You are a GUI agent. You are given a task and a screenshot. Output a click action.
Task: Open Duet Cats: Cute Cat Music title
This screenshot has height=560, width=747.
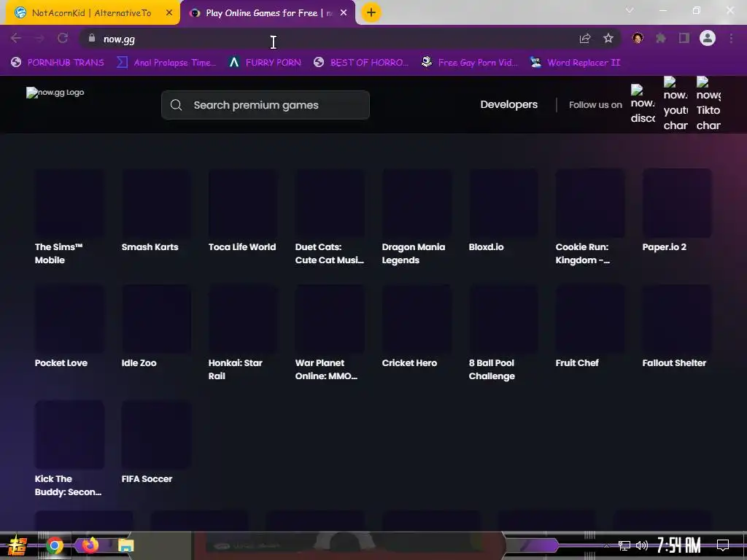click(x=329, y=253)
